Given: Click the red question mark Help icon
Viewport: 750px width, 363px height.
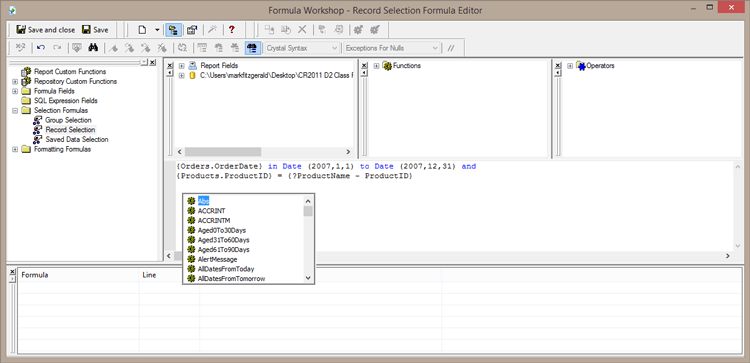Looking at the screenshot, I should (232, 30).
